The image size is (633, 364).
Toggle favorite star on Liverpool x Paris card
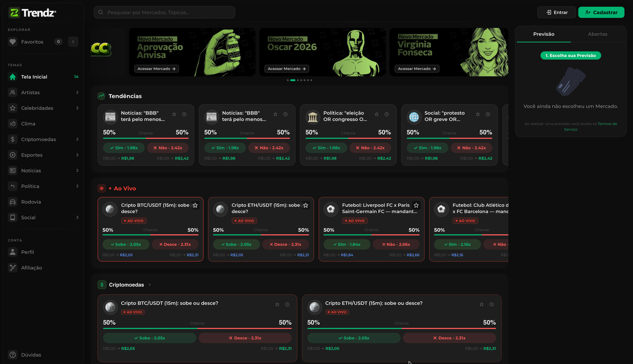click(x=416, y=205)
